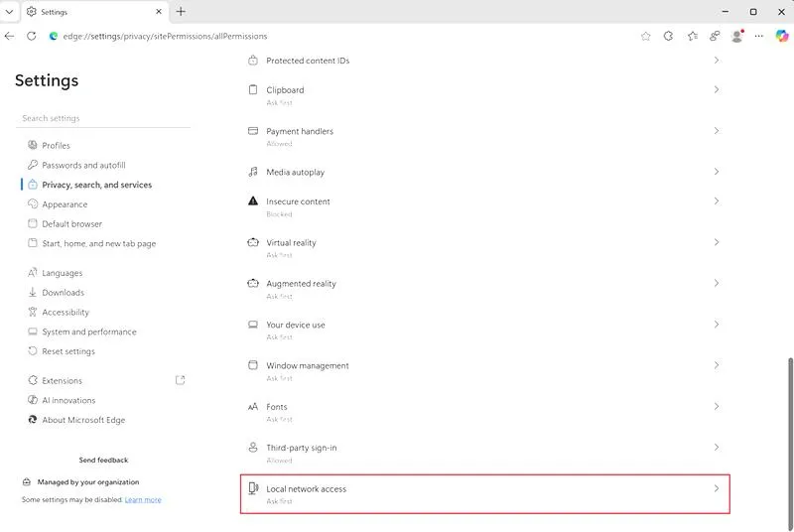The height and width of the screenshot is (532, 794).
Task: Click the favorites star icon in address bar
Action: [x=646, y=36]
